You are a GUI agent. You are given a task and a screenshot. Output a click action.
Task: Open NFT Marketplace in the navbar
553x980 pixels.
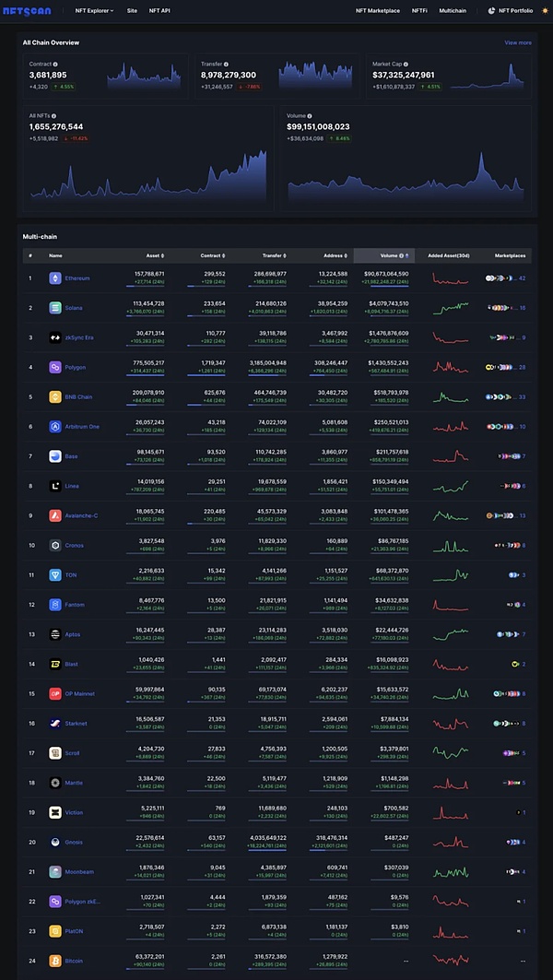[x=377, y=10]
